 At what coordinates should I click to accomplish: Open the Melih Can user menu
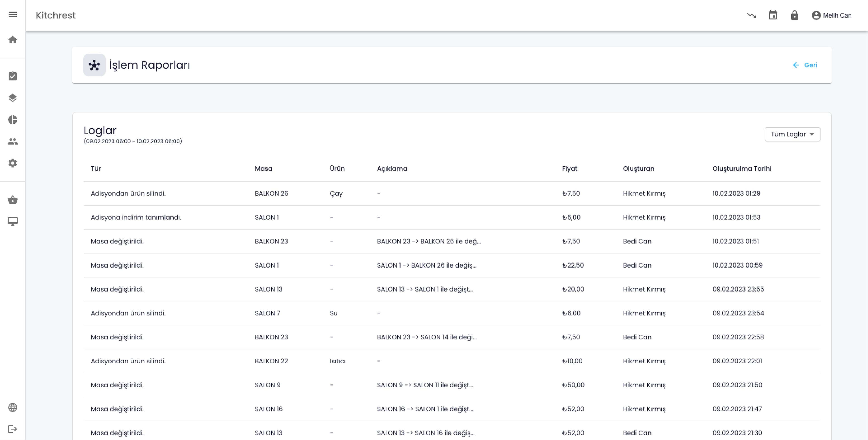point(831,16)
